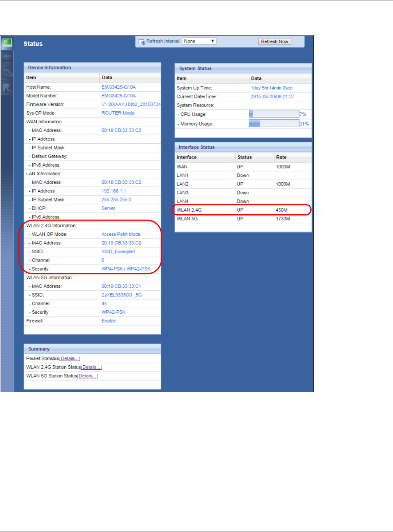Click the LAN1 interface row label
The height and width of the screenshot is (532, 393).
tap(182, 175)
